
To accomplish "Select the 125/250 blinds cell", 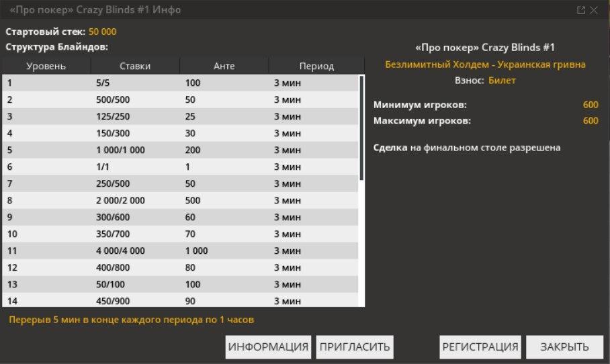I will click(113, 117).
